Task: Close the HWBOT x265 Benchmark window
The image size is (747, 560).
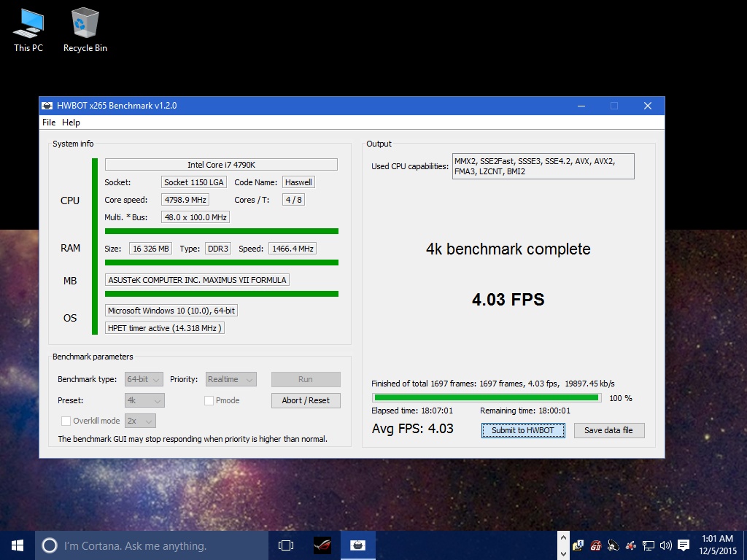Action: [648, 106]
